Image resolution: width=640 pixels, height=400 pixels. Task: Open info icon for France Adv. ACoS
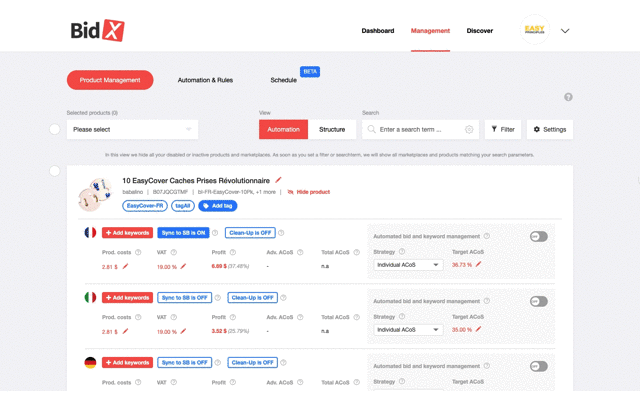pos(300,252)
